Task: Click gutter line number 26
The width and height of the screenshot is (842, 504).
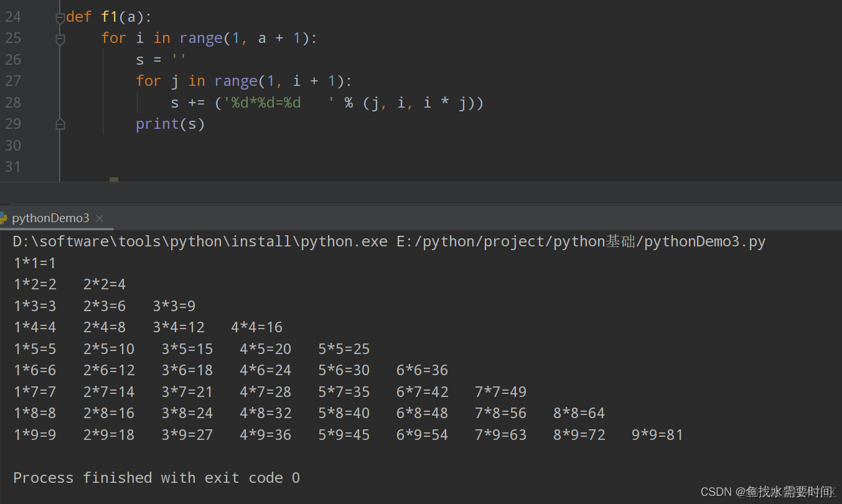Action: coord(13,60)
